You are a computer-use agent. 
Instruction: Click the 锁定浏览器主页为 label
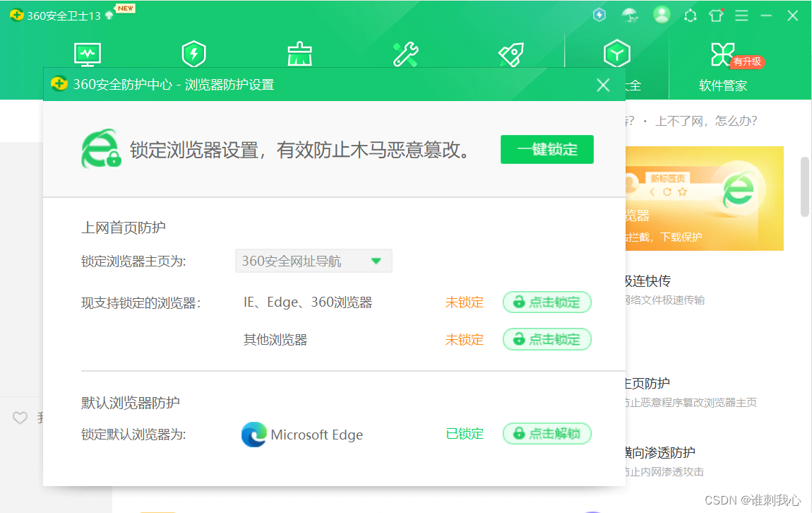tap(133, 261)
